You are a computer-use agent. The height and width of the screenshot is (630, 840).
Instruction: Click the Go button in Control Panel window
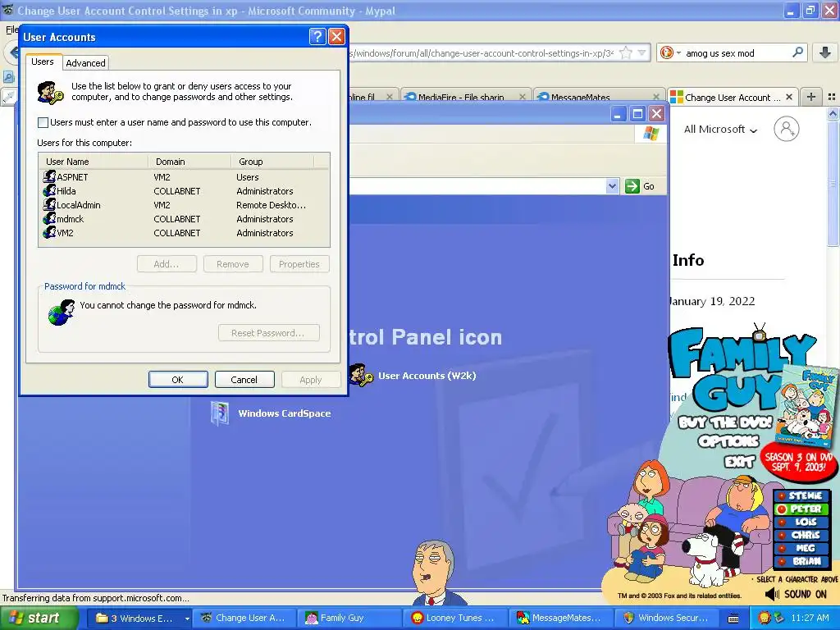(640, 186)
